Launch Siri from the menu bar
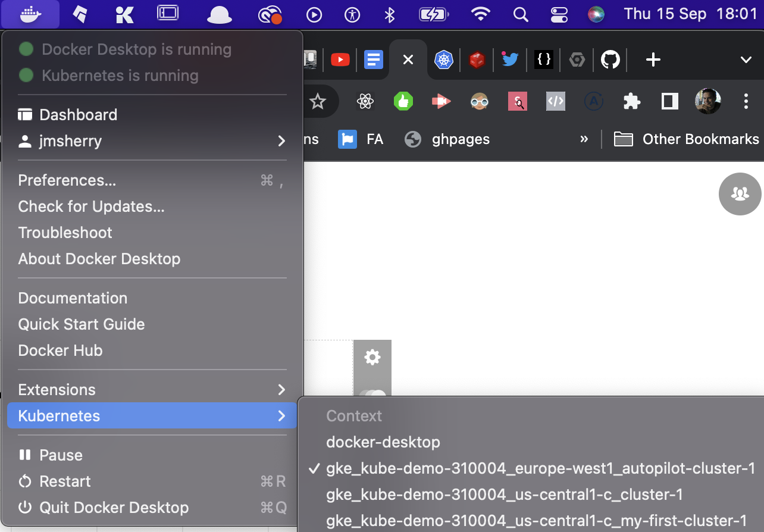Viewport: 764px width, 532px height. click(596, 14)
